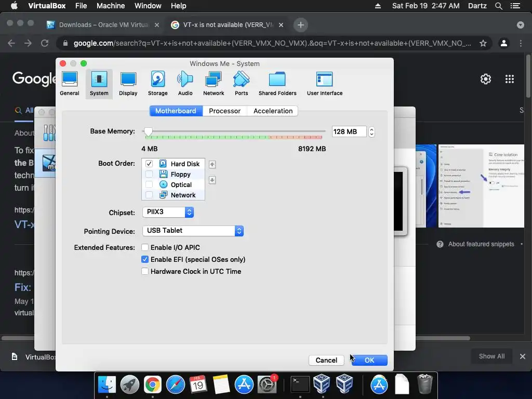Open Safari from the Dock

[x=176, y=384]
